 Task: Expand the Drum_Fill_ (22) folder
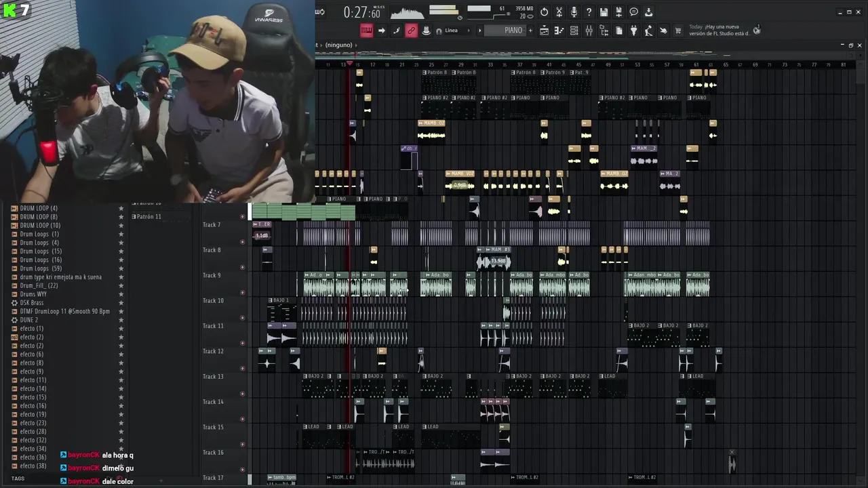pyautogui.click(x=39, y=285)
